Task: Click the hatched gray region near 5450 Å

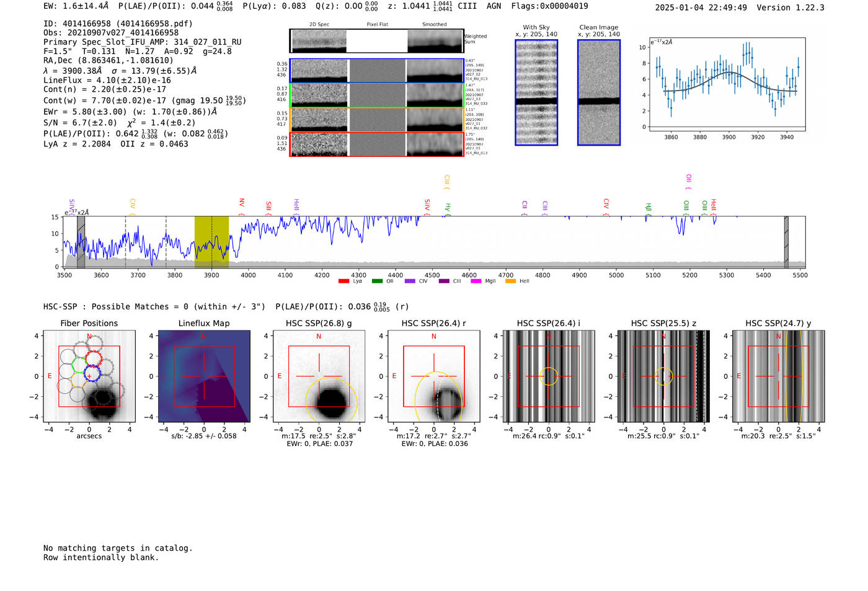Action: (x=786, y=242)
